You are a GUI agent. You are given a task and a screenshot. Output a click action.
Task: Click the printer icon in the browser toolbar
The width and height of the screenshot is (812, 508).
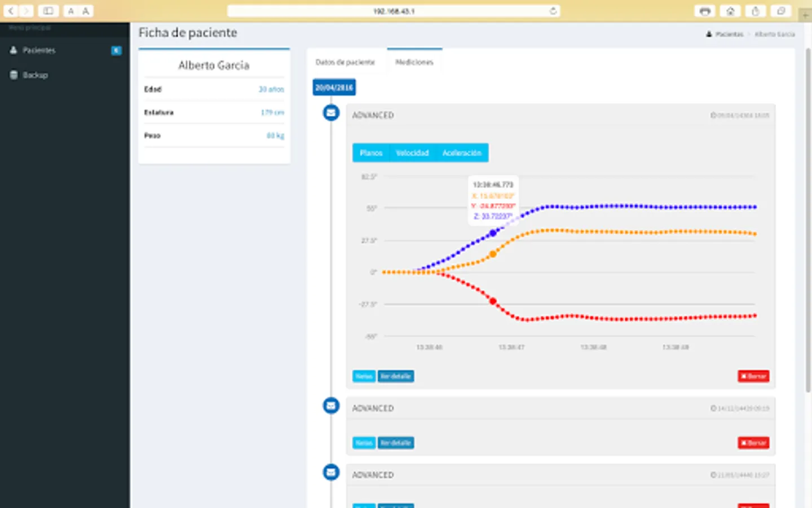(705, 11)
